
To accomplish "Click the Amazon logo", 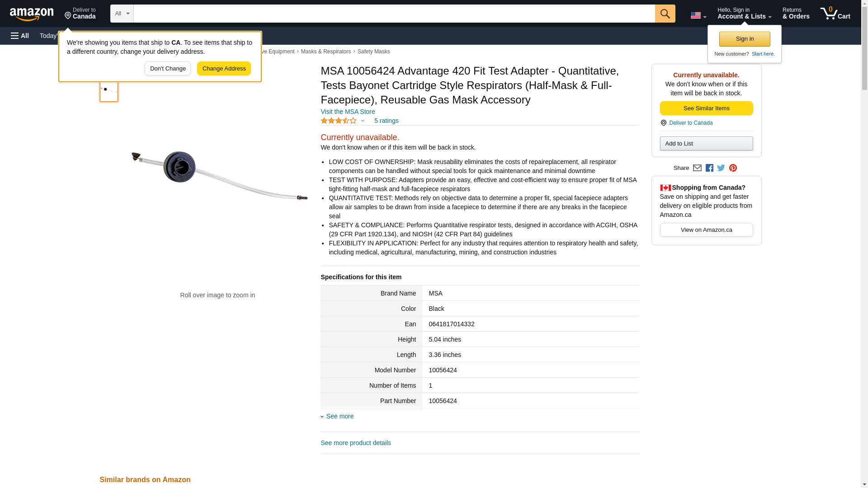I will (x=32, y=14).
